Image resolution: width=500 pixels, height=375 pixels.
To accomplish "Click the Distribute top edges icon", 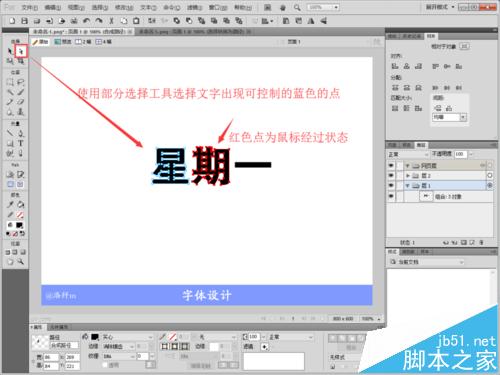I will click(395, 88).
